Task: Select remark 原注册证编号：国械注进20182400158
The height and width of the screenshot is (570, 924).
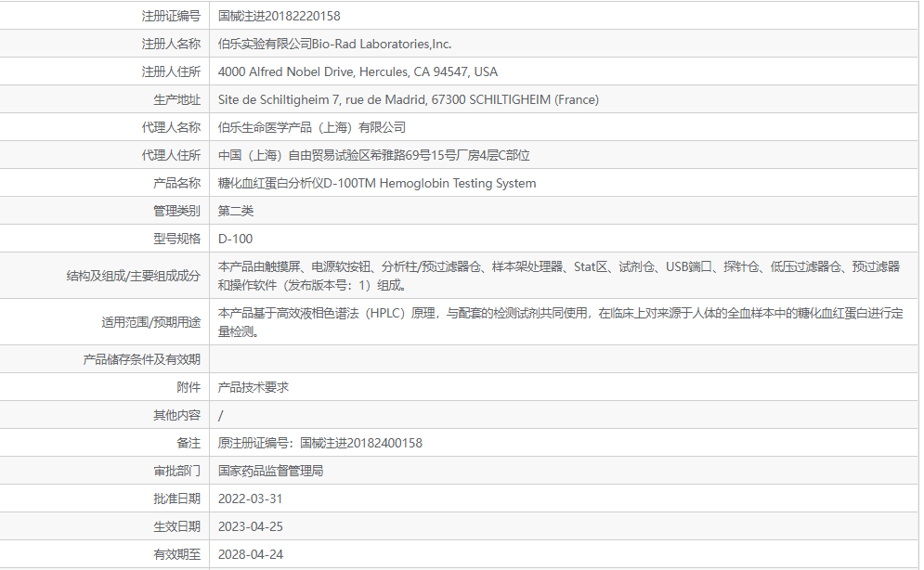Action: click(320, 443)
